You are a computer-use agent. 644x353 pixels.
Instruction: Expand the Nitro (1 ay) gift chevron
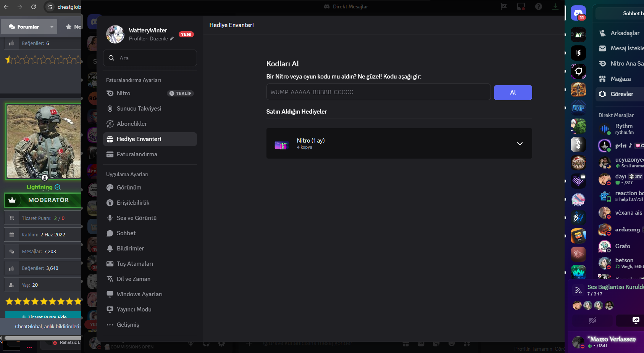[x=520, y=144]
